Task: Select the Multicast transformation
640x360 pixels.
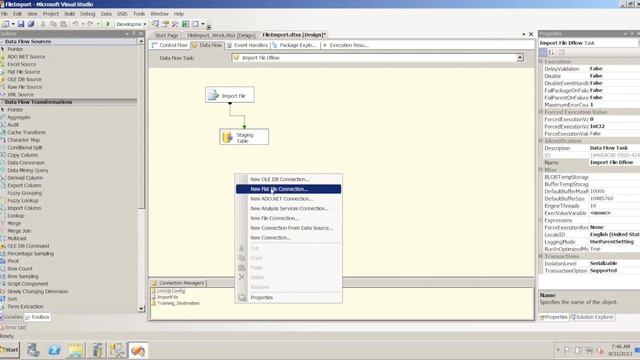Action: click(x=17, y=238)
